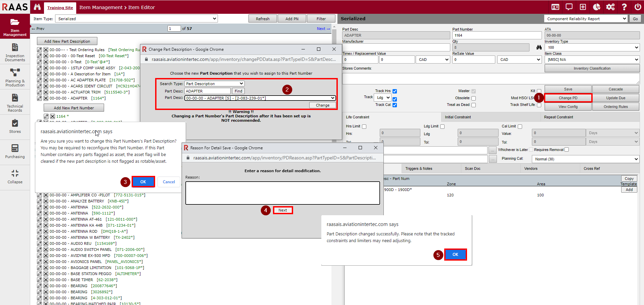Screen dimensions: 644x305
Task: Open the Inspection Documents sidebar module
Action: [15, 52]
